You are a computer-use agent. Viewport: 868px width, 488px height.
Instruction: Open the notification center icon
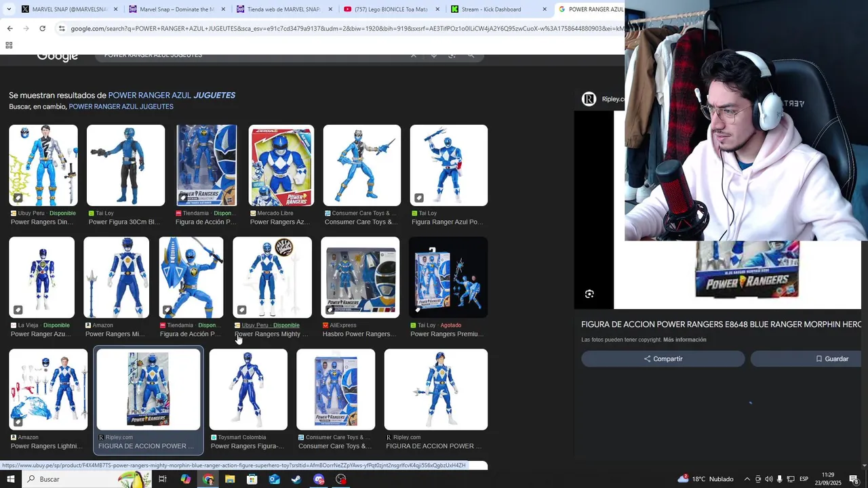tap(854, 479)
